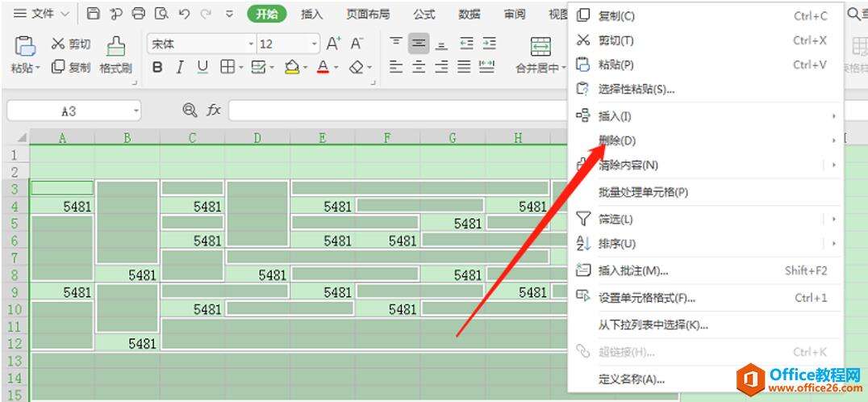Screen dimensions: 868x402
Task: Select the 格式刷 format painter
Action: pos(115,56)
